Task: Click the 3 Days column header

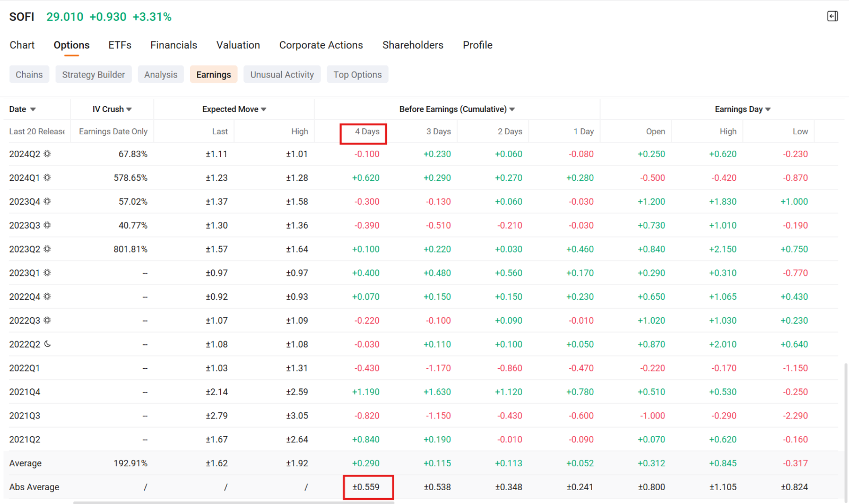Action: click(438, 132)
